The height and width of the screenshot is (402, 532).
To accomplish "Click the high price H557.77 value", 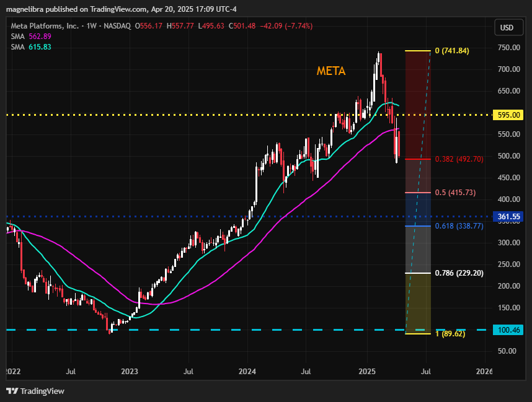I will pos(180,26).
